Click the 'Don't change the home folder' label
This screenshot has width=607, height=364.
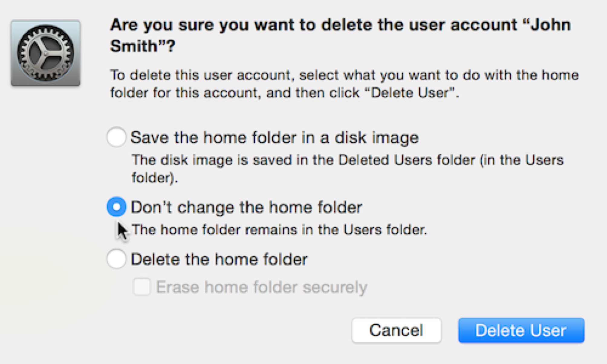pos(246,207)
